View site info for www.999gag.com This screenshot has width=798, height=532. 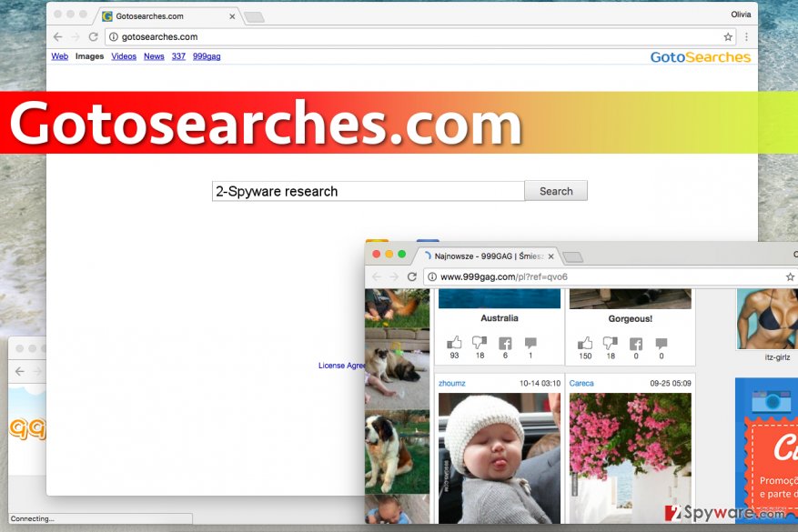click(x=431, y=276)
